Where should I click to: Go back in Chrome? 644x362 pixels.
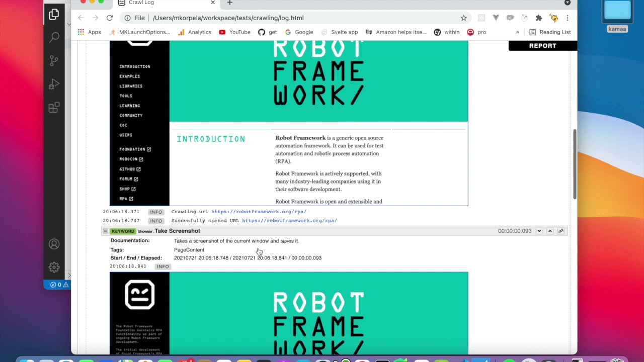tap(81, 18)
